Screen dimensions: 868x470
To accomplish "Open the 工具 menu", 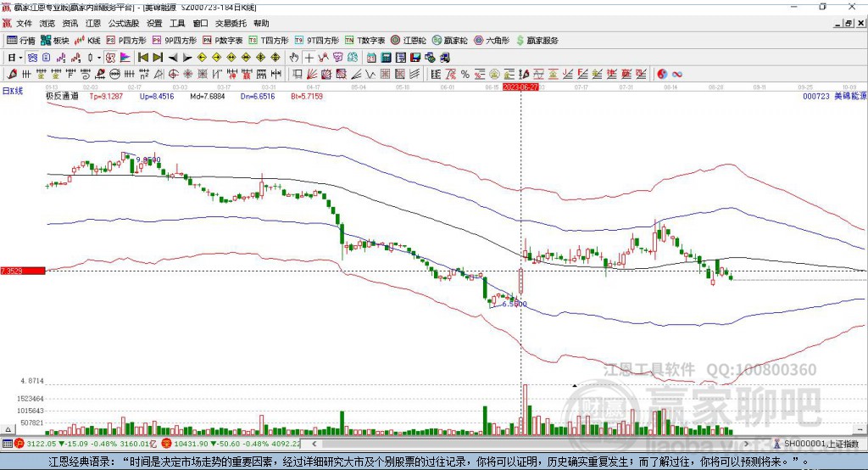I will (x=177, y=23).
